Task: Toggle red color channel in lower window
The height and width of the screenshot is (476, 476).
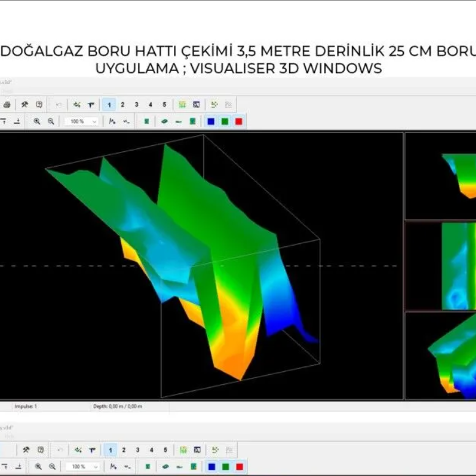Action: pyautogui.click(x=240, y=467)
